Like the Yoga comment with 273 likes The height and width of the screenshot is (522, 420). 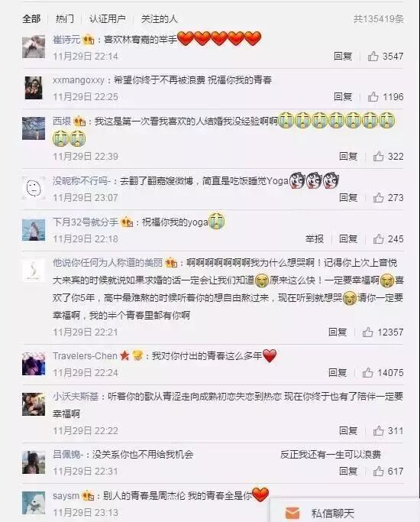point(378,198)
